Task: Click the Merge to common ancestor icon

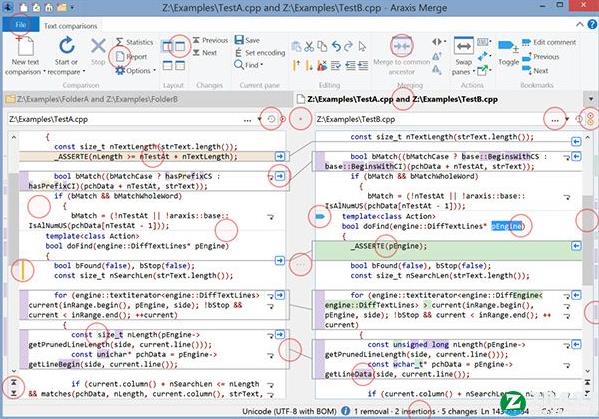Action: coord(401,46)
